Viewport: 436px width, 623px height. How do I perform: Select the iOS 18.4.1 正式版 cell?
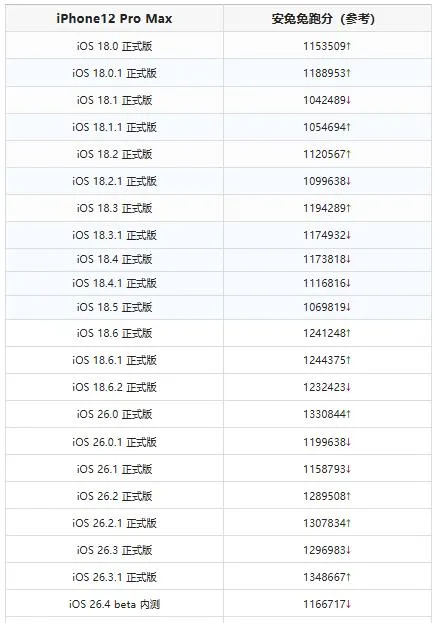pyautogui.click(x=114, y=283)
